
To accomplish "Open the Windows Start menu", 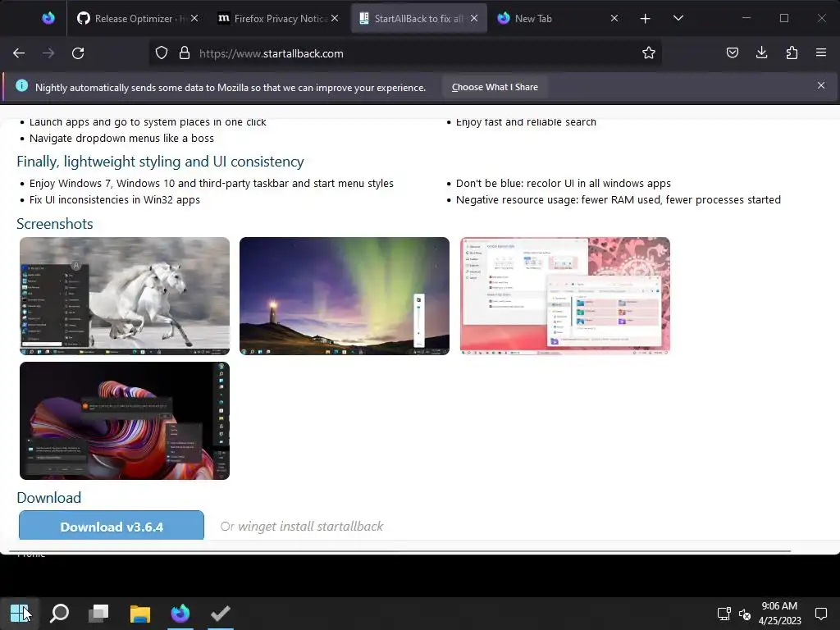I will coord(20,613).
